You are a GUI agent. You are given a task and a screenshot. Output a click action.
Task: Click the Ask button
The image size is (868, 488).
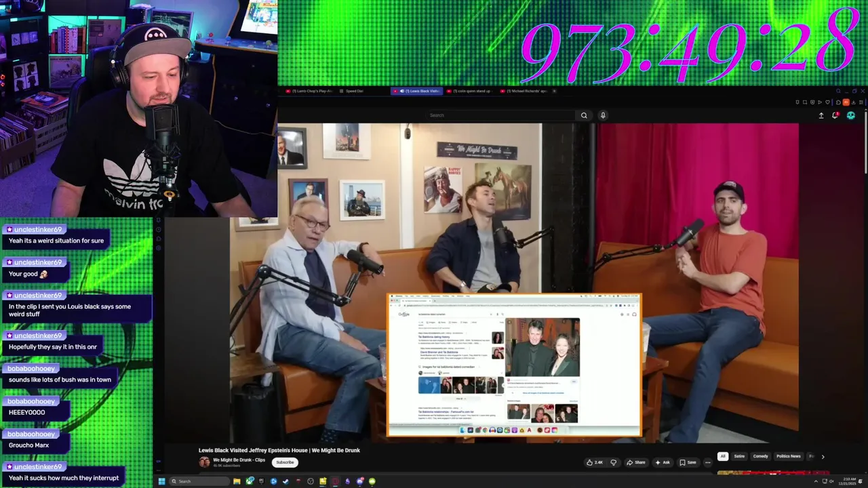click(x=663, y=462)
